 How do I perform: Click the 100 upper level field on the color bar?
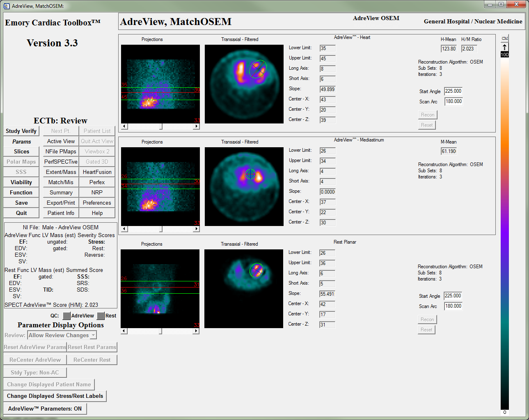coord(505,55)
